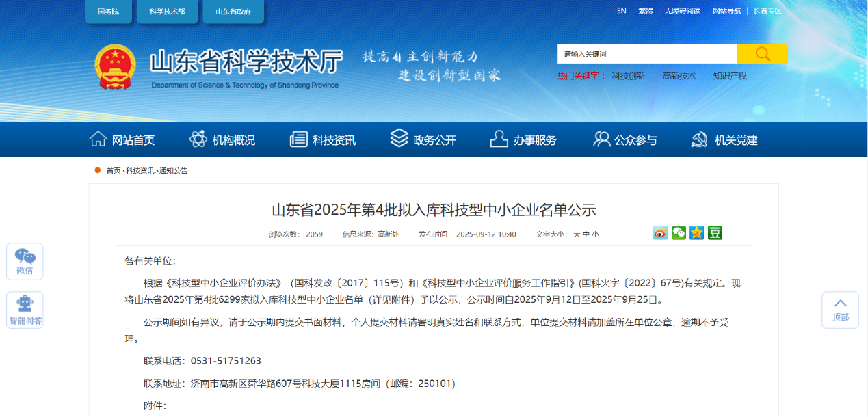Share the article via WeChat icon
868x417 pixels.
pyautogui.click(x=679, y=233)
